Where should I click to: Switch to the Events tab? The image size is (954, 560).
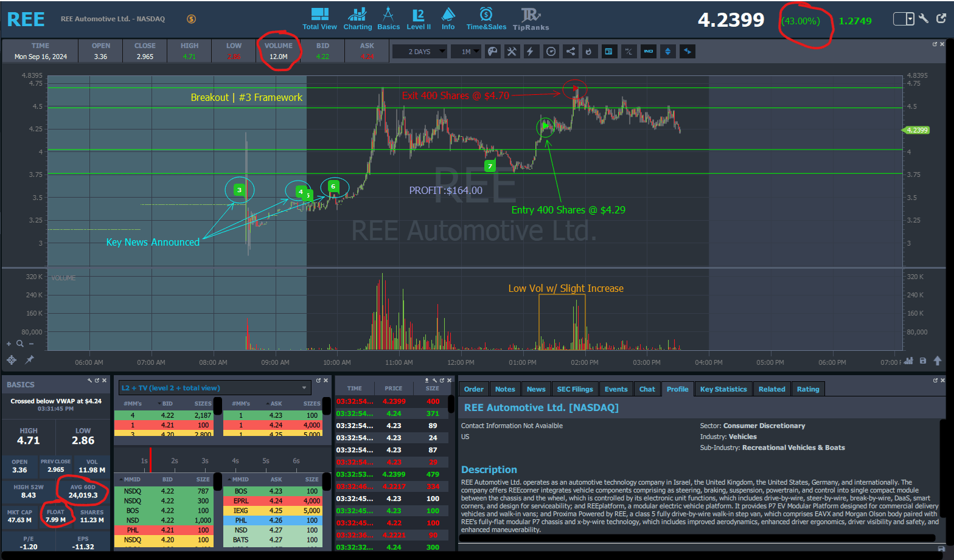(x=616, y=389)
